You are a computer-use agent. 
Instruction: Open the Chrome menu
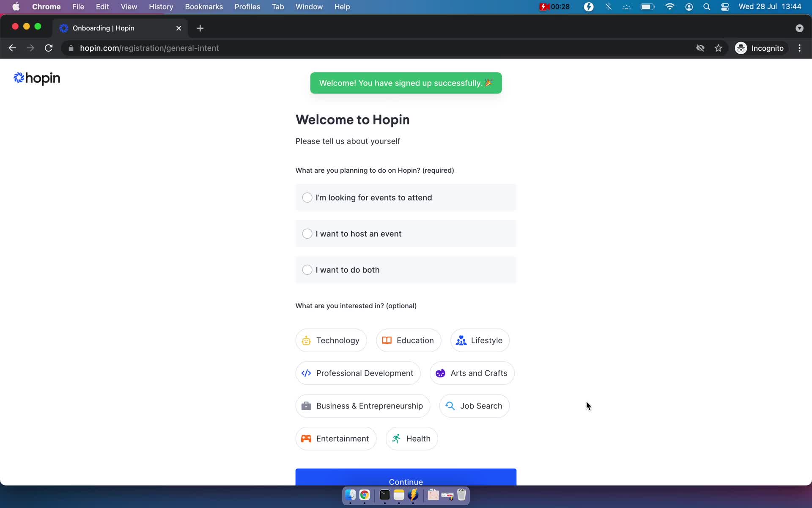[46, 7]
